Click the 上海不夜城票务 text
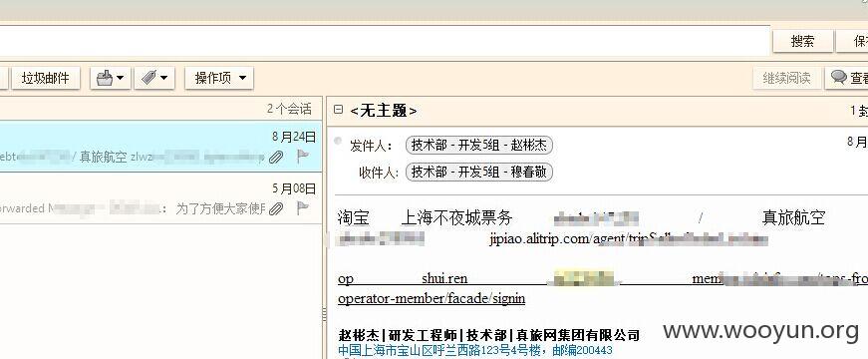The image size is (868, 359). [457, 217]
